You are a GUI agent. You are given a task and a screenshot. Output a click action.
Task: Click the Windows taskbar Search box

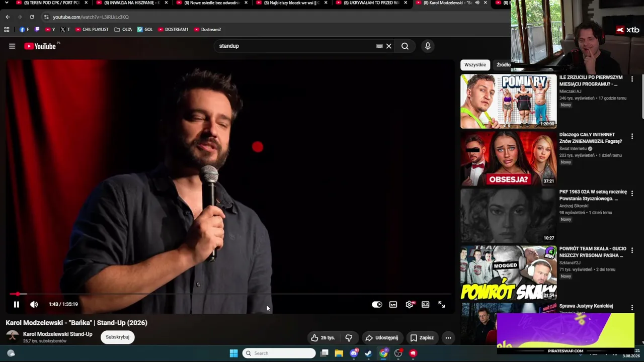(x=279, y=353)
